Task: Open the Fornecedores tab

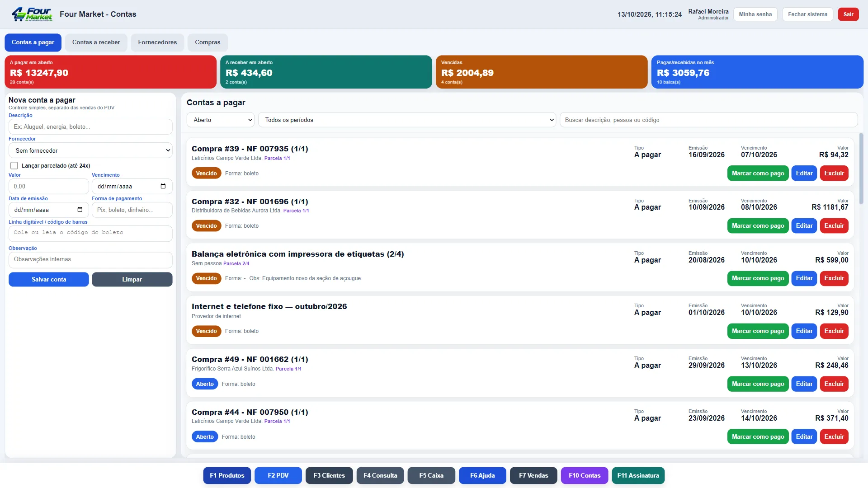Action: [157, 42]
